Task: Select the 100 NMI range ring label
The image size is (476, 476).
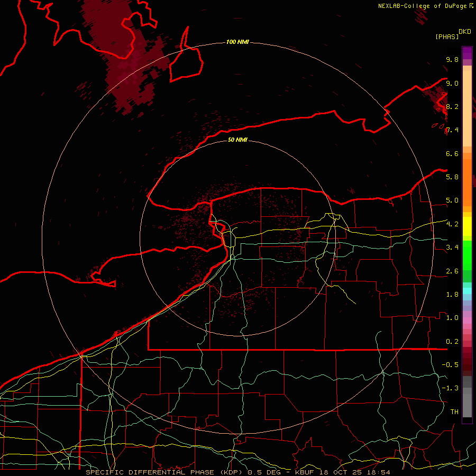Action: tap(237, 42)
